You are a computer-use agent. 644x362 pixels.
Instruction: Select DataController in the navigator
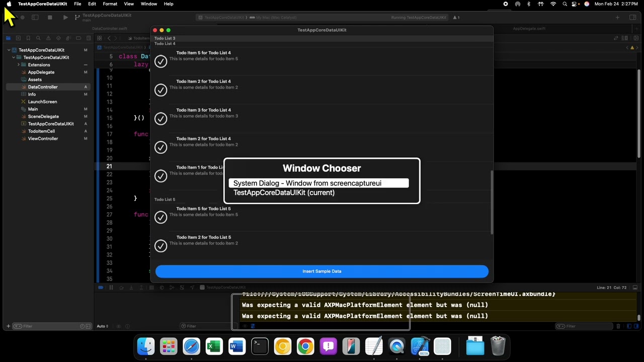click(x=48, y=87)
